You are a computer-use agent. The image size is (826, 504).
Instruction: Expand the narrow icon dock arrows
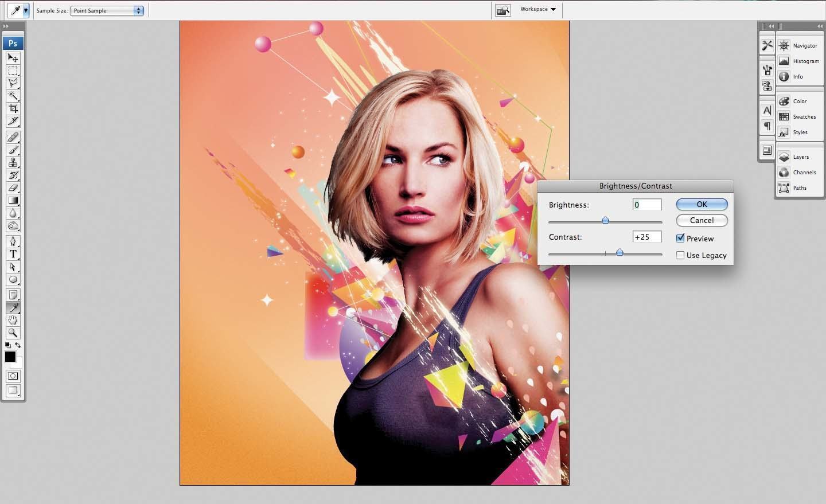coord(771,26)
